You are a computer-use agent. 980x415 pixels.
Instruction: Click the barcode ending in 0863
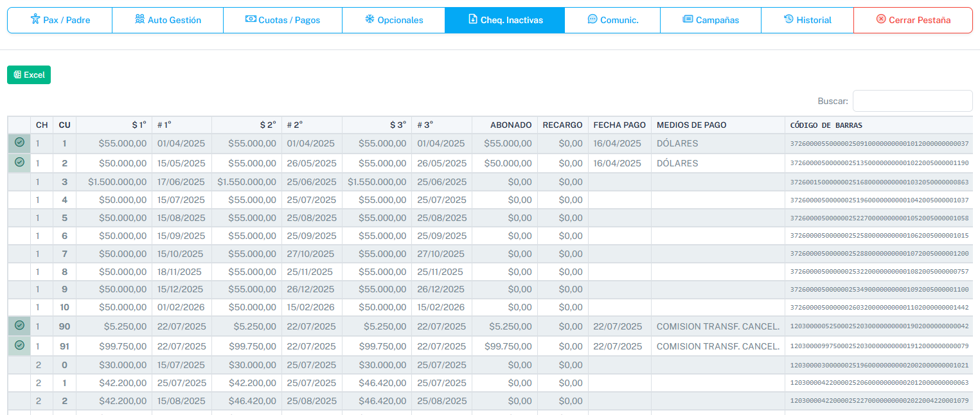pos(879,182)
